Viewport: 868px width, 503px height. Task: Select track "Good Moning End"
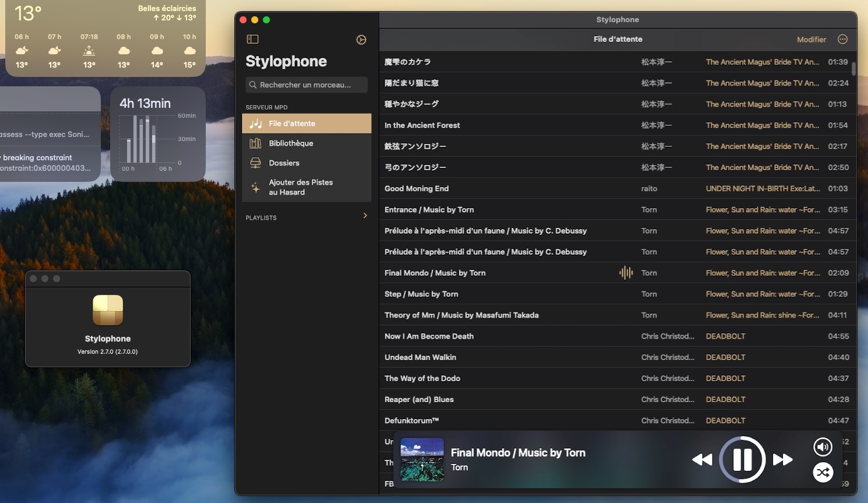[617, 188]
